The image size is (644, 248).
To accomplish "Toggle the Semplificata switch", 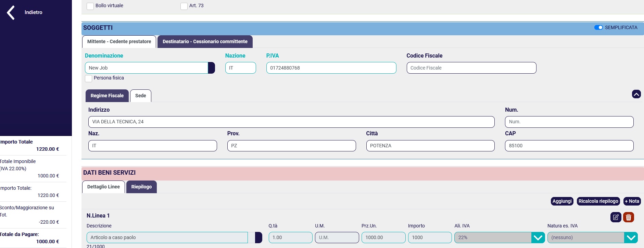I will pyautogui.click(x=598, y=27).
